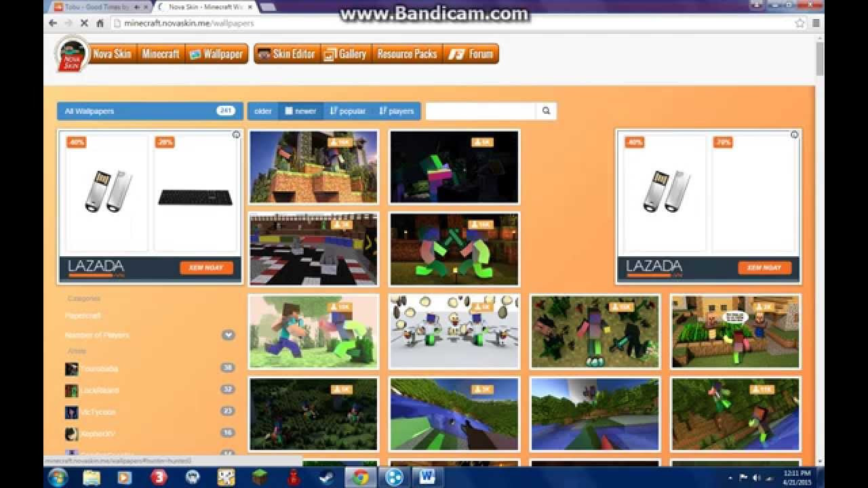Image resolution: width=868 pixels, height=488 pixels.
Task: Open Microsoft Word from the taskbar
Action: click(x=428, y=477)
